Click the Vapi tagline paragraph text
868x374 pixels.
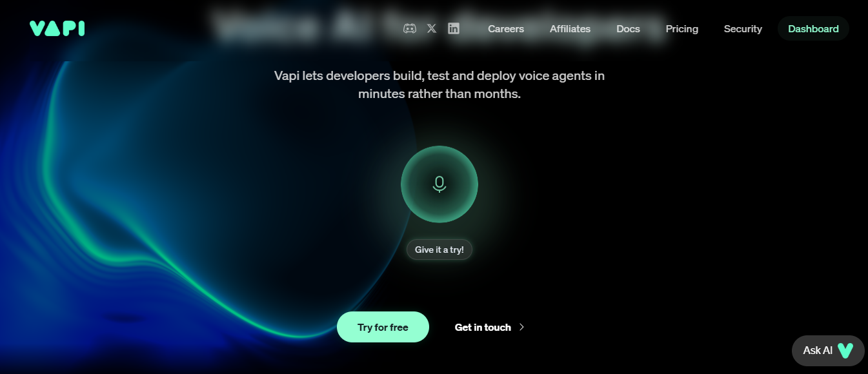coord(439,84)
